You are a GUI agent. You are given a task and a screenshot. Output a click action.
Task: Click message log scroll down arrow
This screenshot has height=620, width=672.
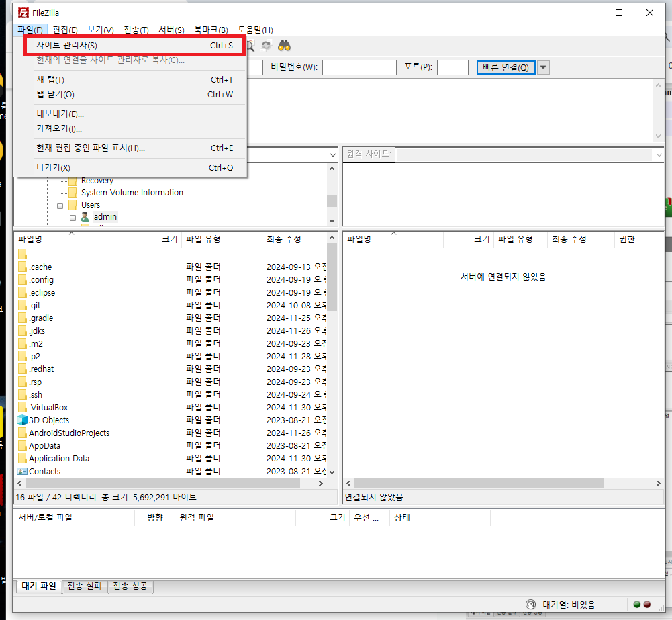tap(659, 136)
